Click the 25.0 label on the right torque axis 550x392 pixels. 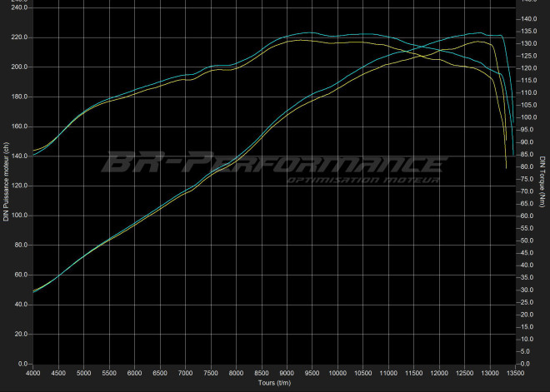tap(527, 303)
